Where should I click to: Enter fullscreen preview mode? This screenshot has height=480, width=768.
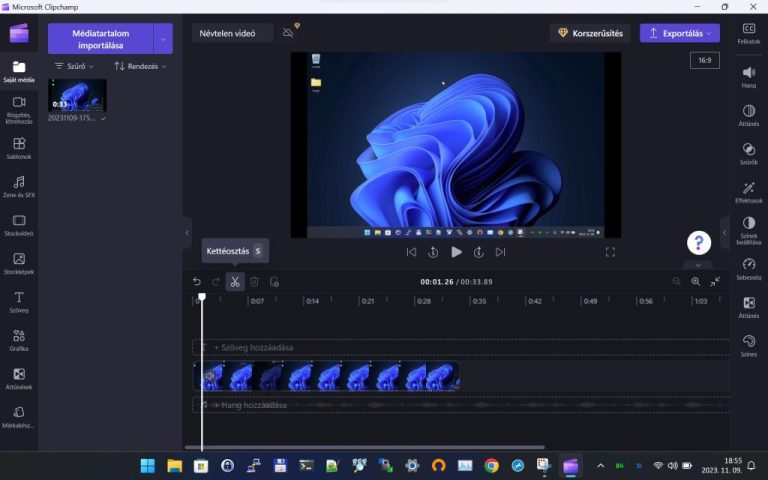point(610,252)
